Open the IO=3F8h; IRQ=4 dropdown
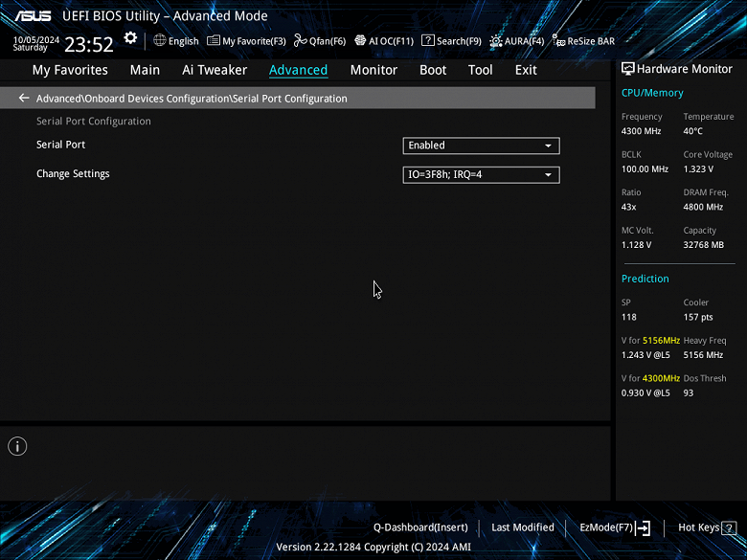Image resolution: width=747 pixels, height=560 pixels. pos(481,175)
